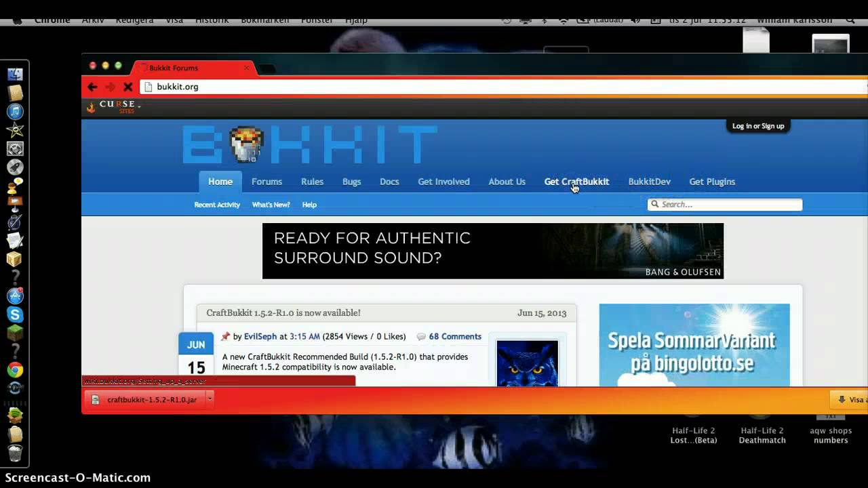Viewport: 868px width, 488px height.
Task: Select aqw shops numbers desktop file
Action: [831, 430]
